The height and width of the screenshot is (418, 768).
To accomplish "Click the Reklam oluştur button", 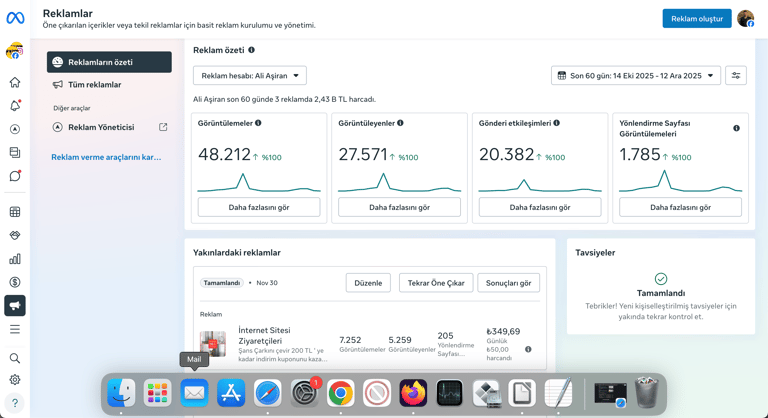I will coord(697,19).
